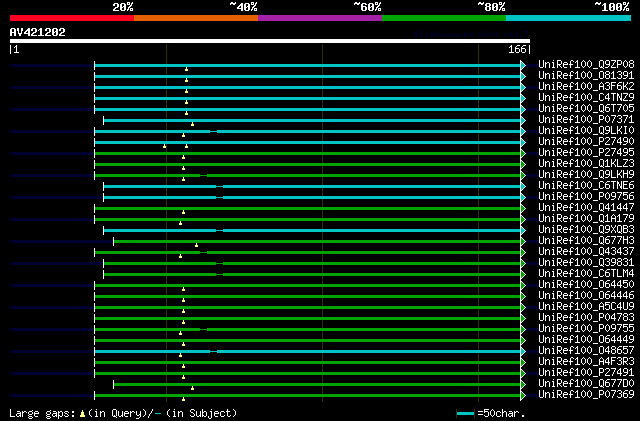640x421 pixels.
Task: Click the ~60% legend label text
Action: [x=367, y=7]
